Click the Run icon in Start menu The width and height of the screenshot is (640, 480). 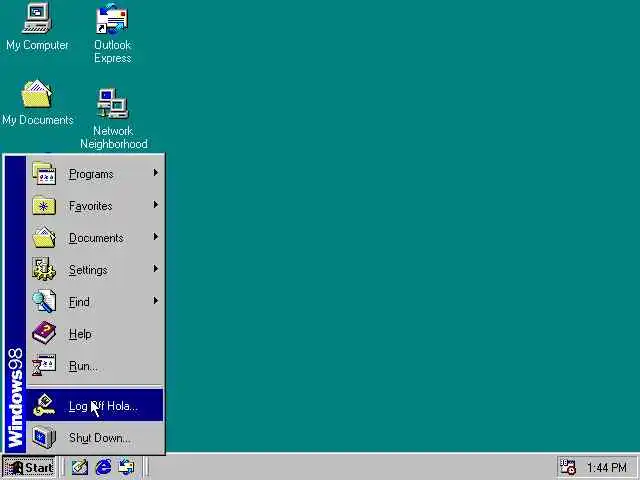(44, 365)
